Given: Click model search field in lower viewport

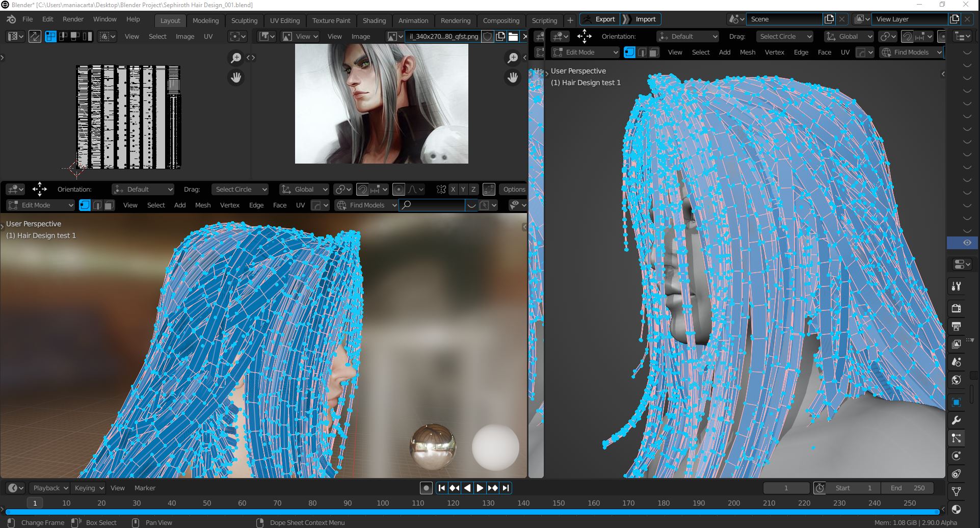Looking at the screenshot, I should 432,205.
